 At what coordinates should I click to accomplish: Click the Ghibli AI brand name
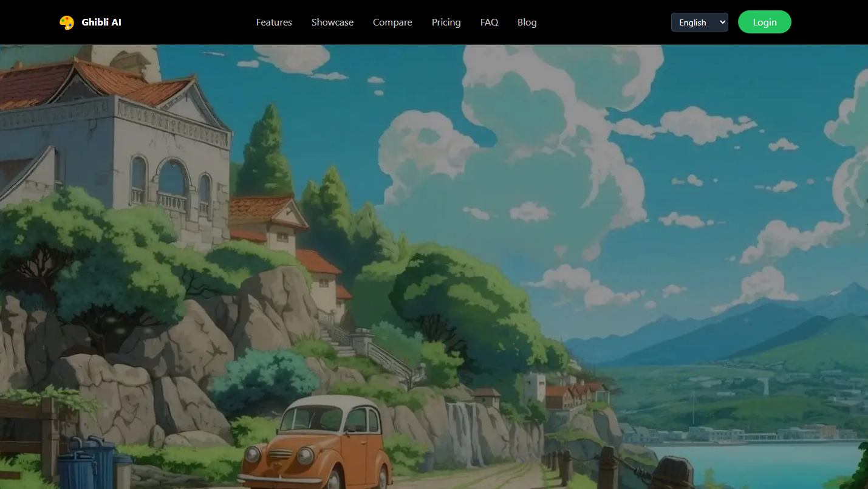coord(101,22)
